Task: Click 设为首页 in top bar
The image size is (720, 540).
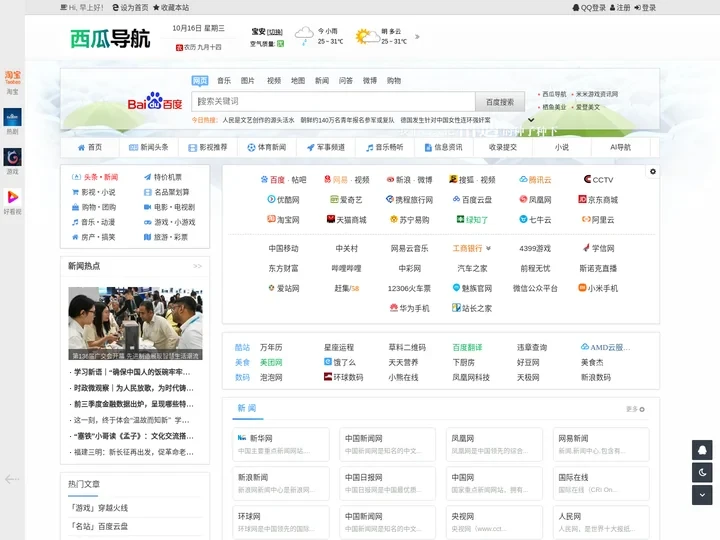Action: click(130, 7)
